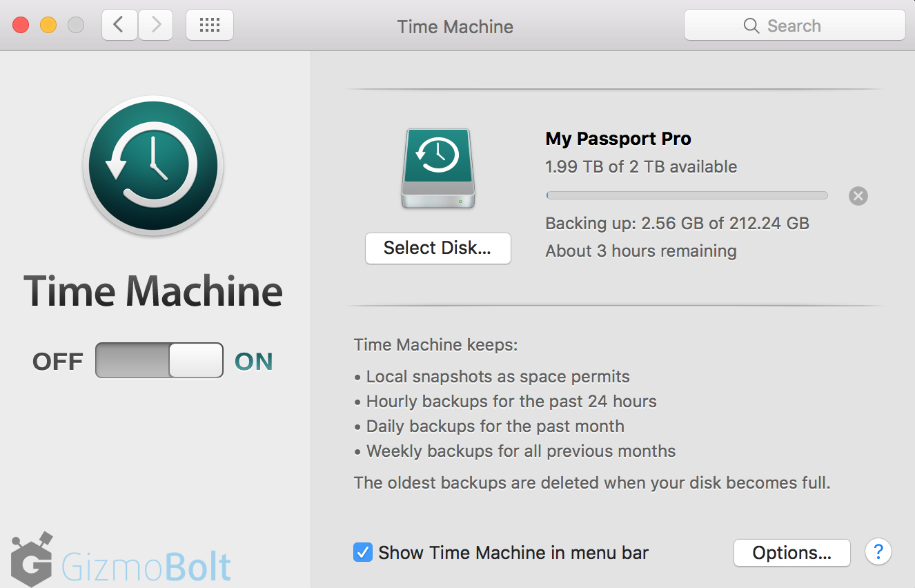Click "Weekly backups for all previous months"
The width and height of the screenshot is (915, 588).
(x=521, y=451)
